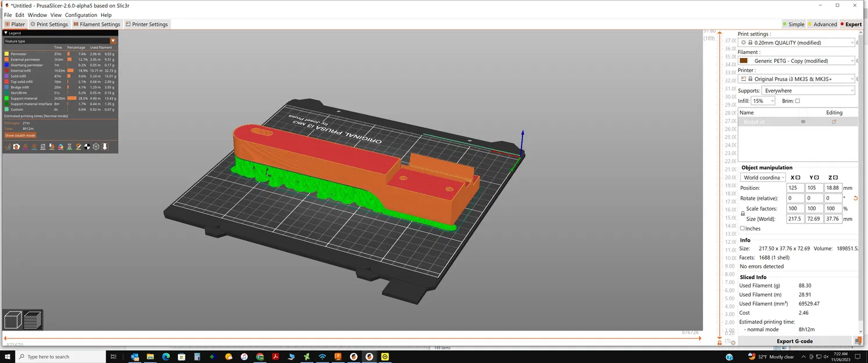Open the Acrobat icon in the taskbar
The image size is (868, 363).
(x=276, y=357)
